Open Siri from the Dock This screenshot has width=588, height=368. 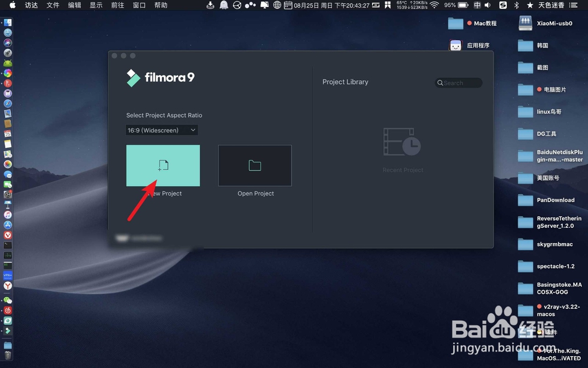(8, 43)
